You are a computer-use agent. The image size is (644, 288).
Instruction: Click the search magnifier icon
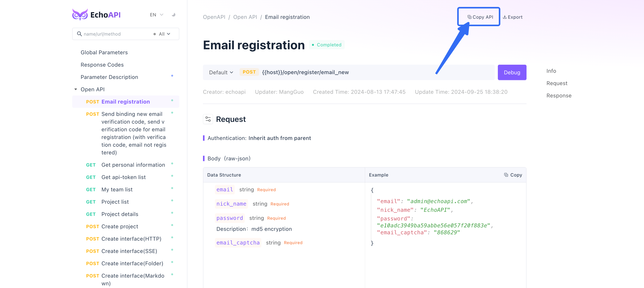[x=79, y=34]
